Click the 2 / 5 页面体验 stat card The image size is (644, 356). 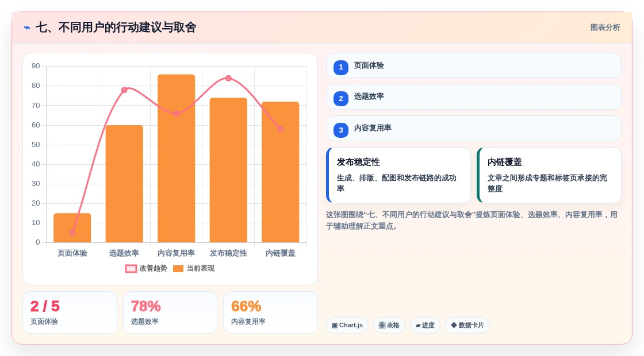tap(70, 312)
